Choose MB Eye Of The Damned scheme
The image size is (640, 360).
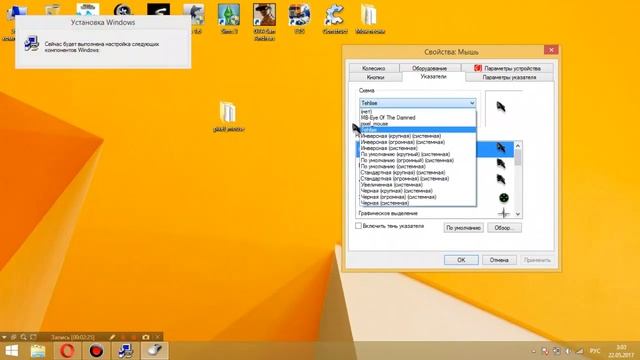418,118
